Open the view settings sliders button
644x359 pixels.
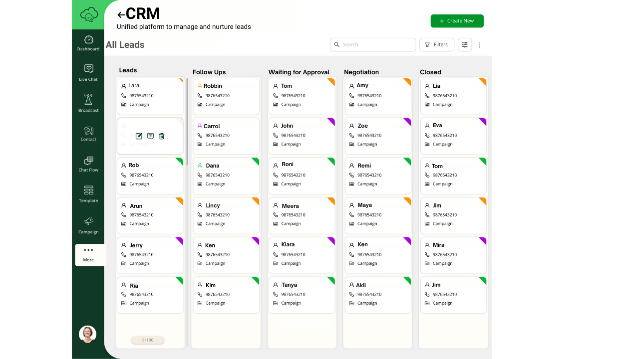(465, 45)
